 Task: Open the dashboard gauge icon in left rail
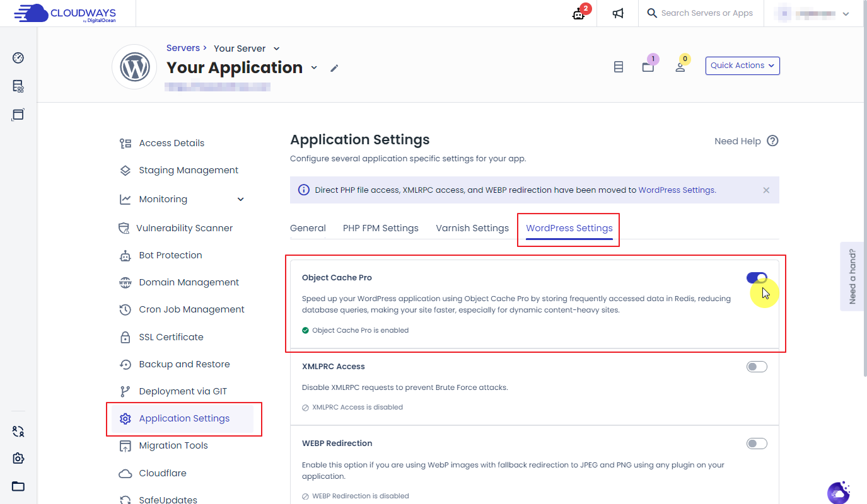[18, 58]
